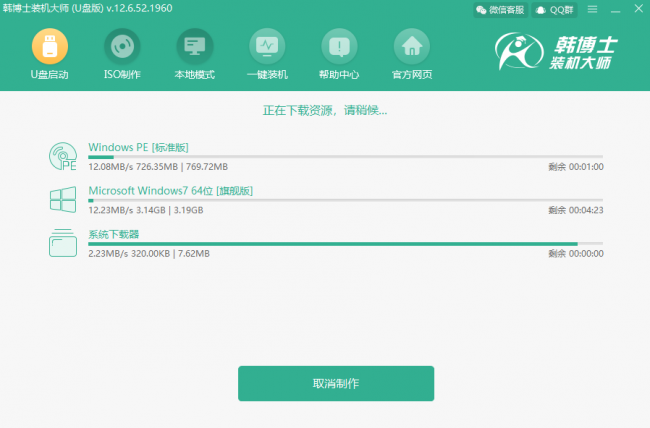Viewport: 650px width, 428px height.
Task: Close the 韩博士装机大师 window
Action: click(x=639, y=9)
